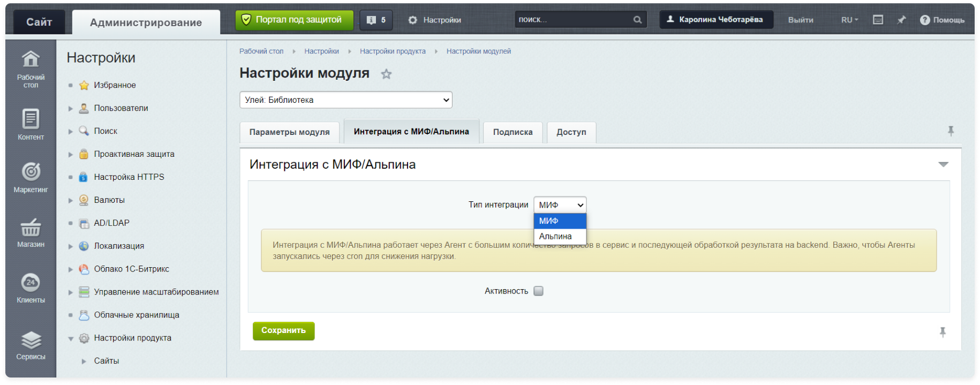Open Каролина Чеботарёва user profile
Image resolution: width=980 pixels, height=385 pixels.
[716, 20]
